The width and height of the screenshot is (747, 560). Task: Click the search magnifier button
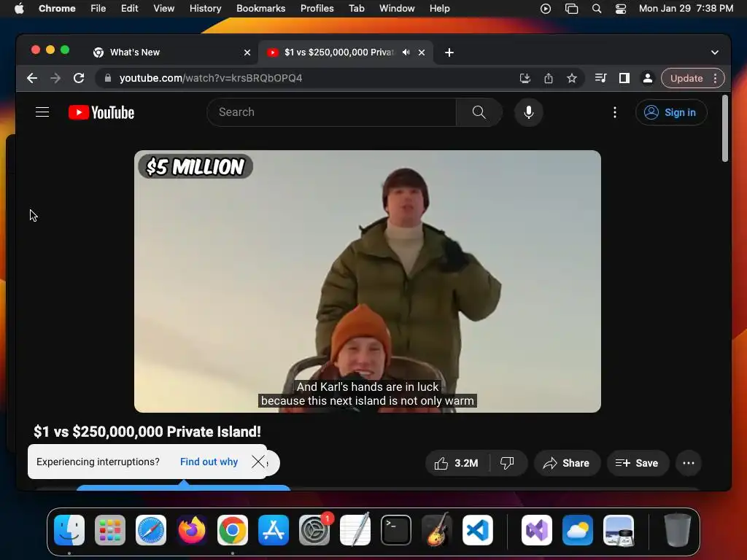(479, 112)
